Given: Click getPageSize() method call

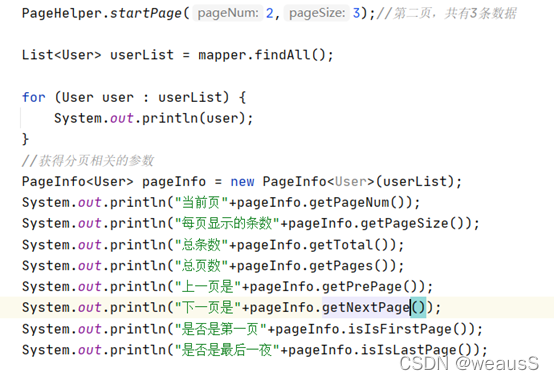Looking at the screenshot, I should (416, 223).
